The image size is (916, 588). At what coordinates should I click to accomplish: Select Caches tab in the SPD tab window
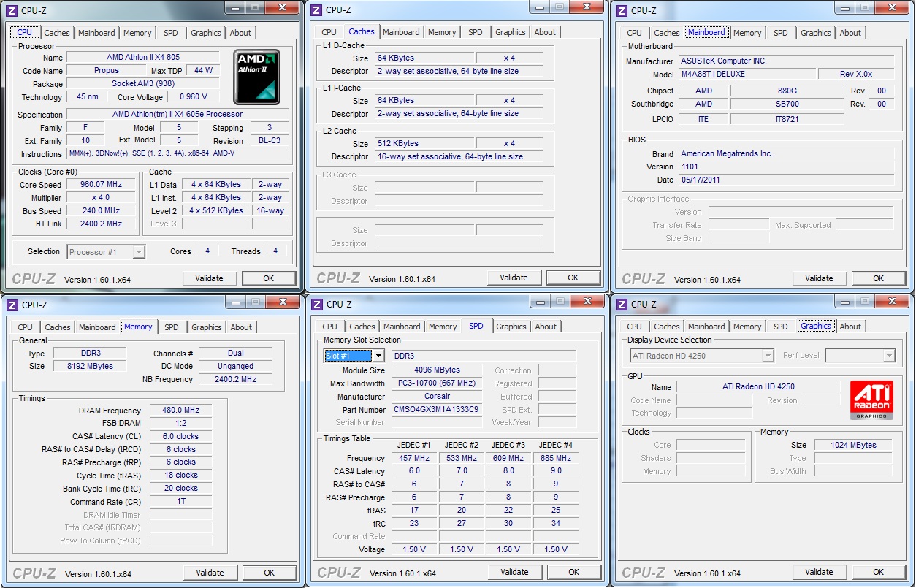(362, 327)
